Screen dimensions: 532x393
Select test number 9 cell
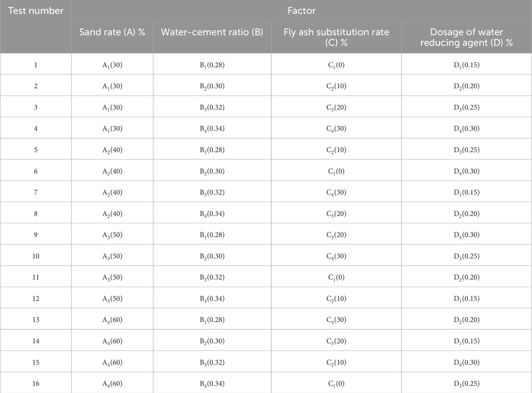coord(36,235)
